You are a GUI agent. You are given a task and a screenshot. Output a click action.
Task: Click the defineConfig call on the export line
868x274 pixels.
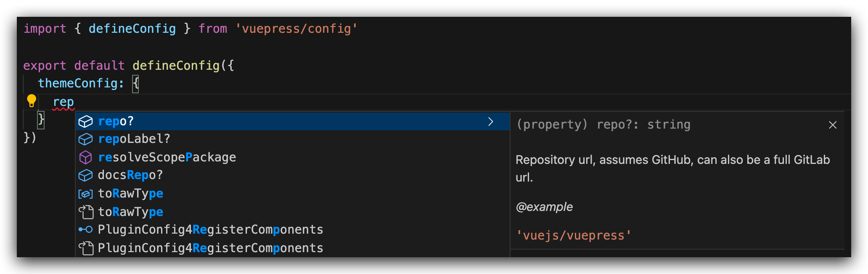coord(176,66)
